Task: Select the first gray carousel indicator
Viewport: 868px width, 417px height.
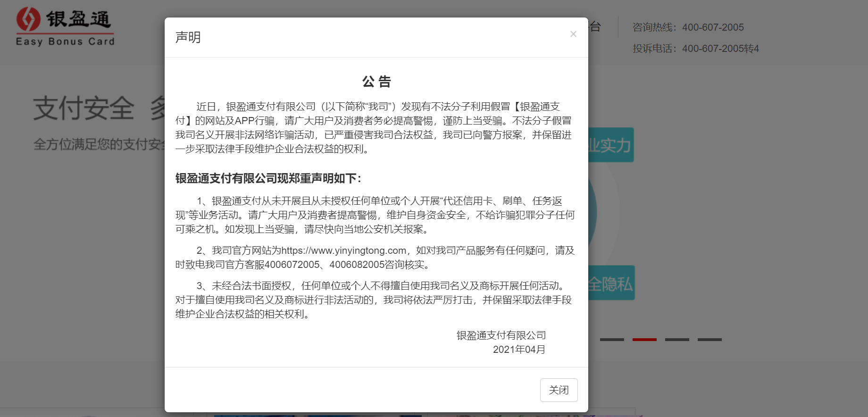Action: [612, 340]
